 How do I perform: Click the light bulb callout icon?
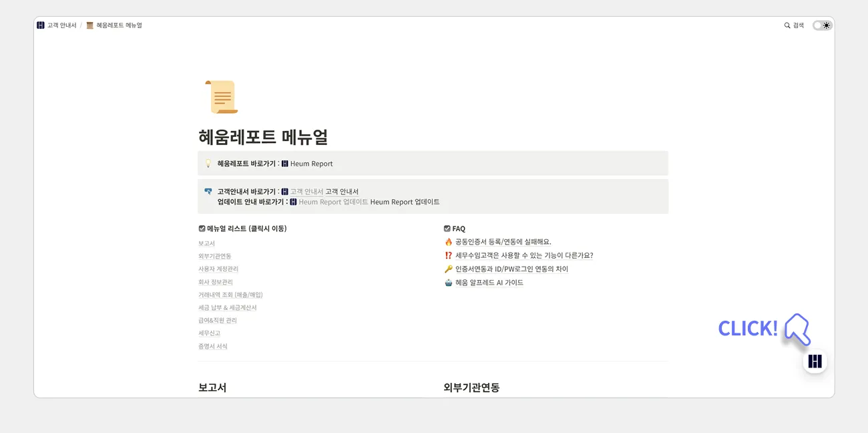click(208, 164)
